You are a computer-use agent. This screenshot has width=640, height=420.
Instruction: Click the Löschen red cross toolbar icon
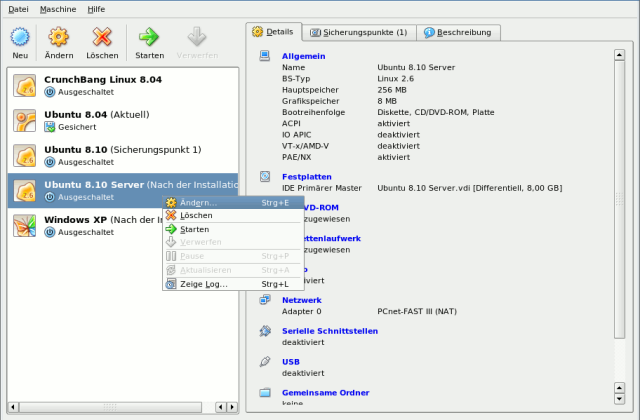102,37
